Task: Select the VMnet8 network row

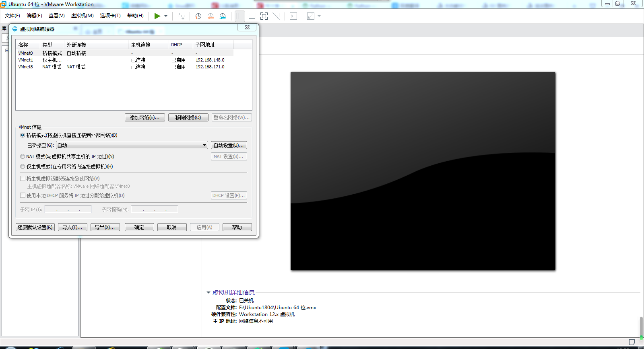Action: click(x=125, y=67)
